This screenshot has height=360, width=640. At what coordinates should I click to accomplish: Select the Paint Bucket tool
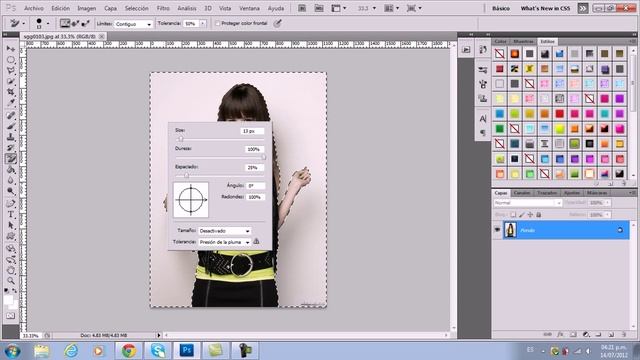[x=11, y=169]
